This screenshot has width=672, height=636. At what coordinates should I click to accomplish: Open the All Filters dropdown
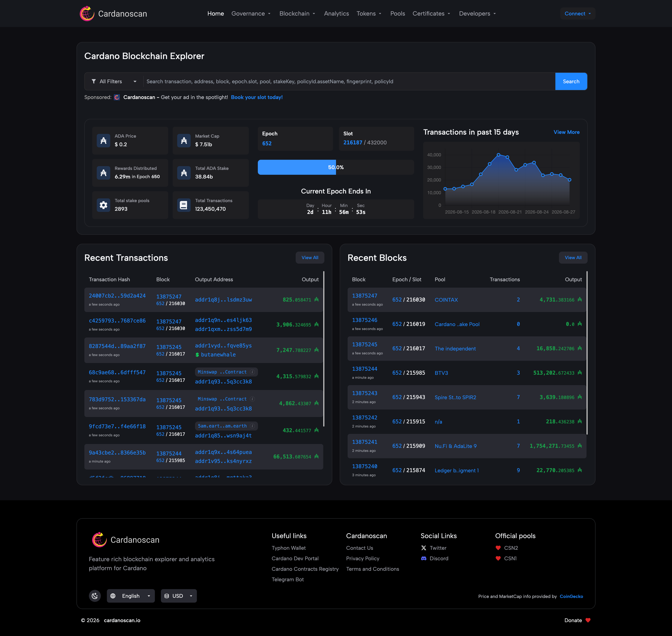114,81
